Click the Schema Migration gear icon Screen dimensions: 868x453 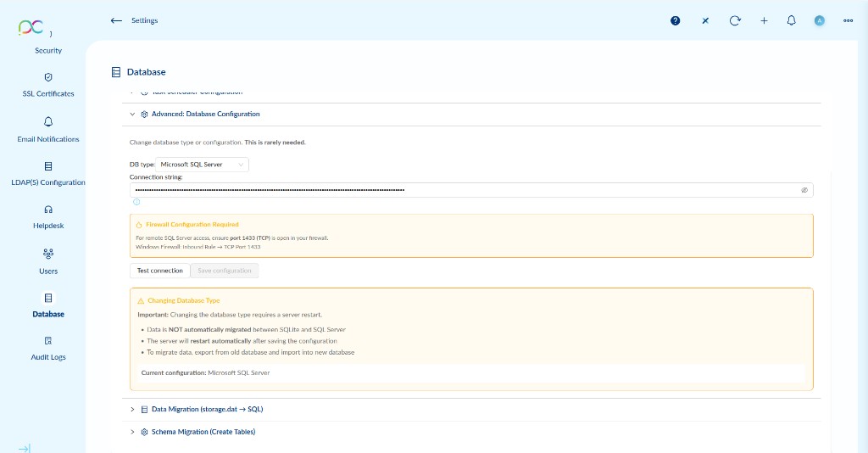[144, 432]
